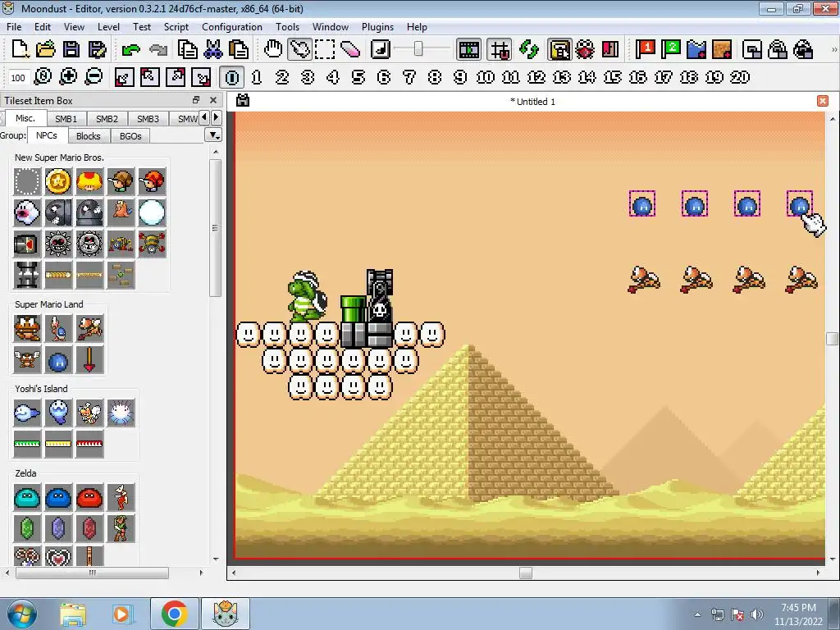Switch to the SMB3 tileset tab
The image size is (840, 630).
click(148, 118)
